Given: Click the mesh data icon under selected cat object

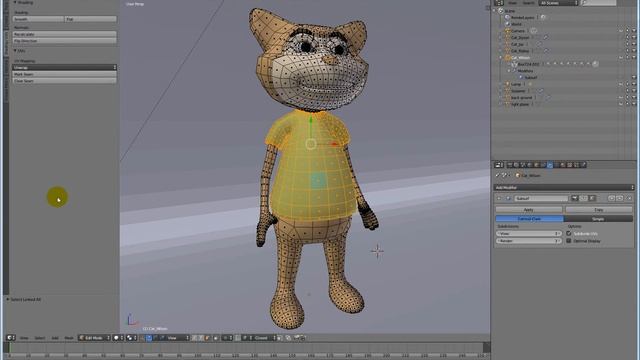Looking at the screenshot, I should pos(514,64).
